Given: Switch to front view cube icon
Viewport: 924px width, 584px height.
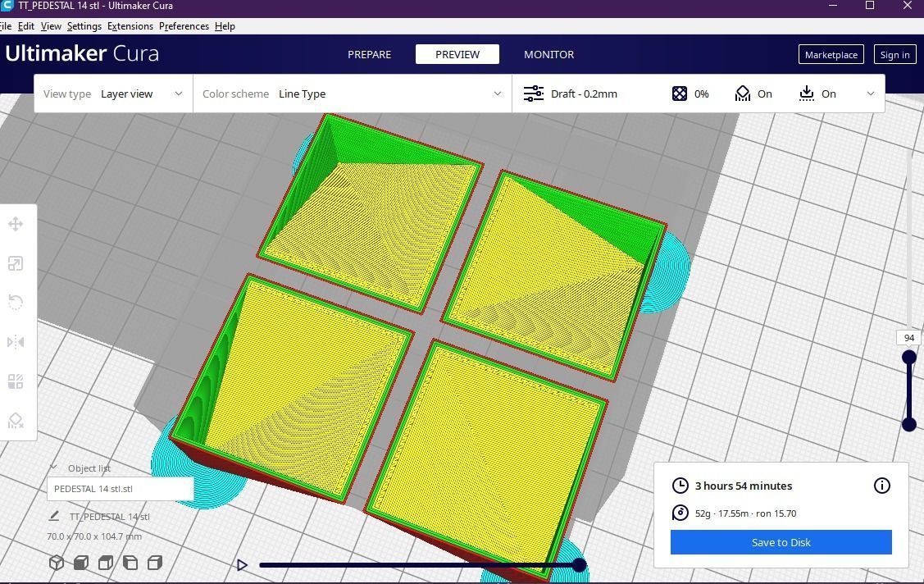Looking at the screenshot, I should point(81,563).
